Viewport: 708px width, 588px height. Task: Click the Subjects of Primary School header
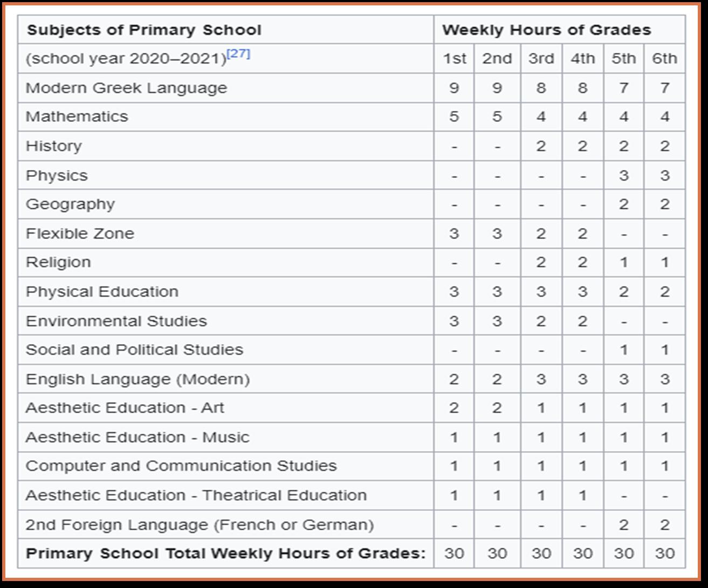coord(144,30)
